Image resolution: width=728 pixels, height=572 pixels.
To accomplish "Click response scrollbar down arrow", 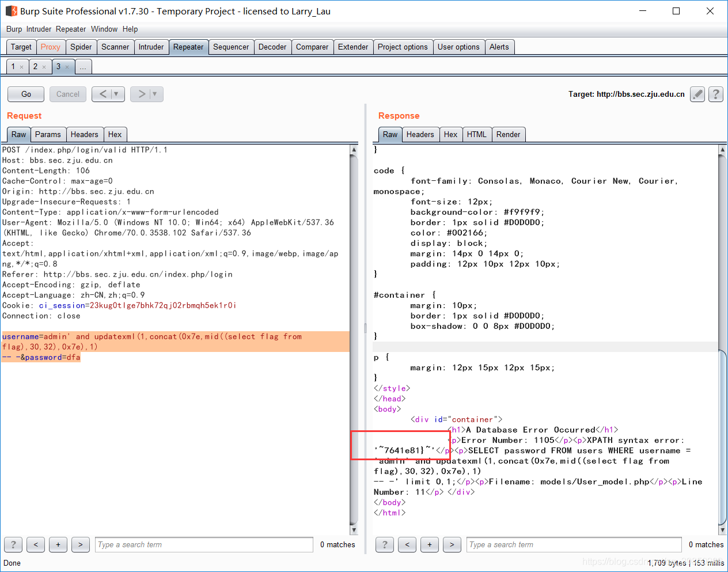I will (722, 530).
